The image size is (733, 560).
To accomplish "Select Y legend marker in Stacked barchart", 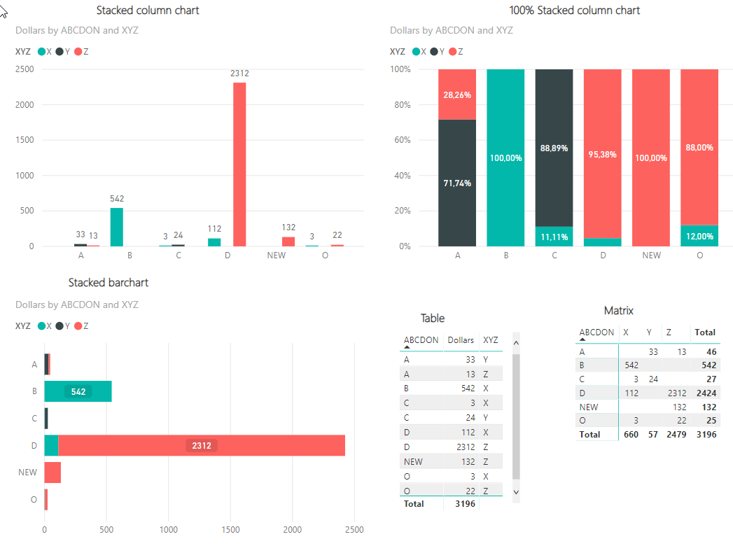I will pos(60,325).
